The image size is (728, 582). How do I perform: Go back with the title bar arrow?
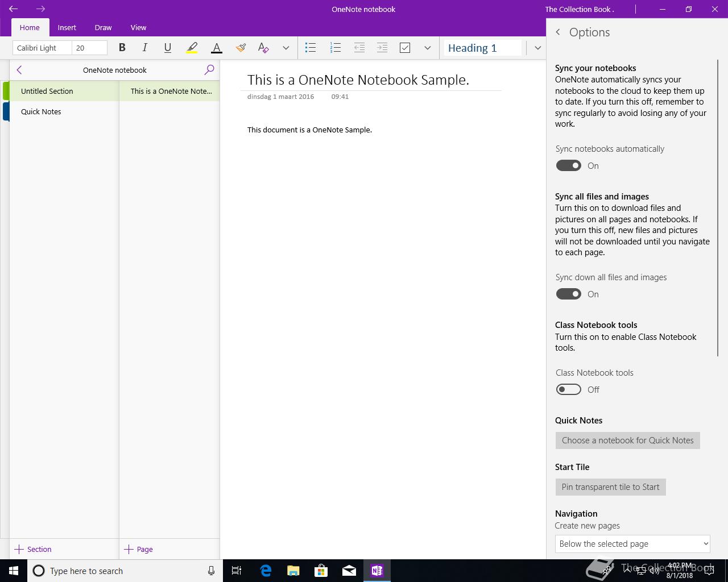[13, 9]
